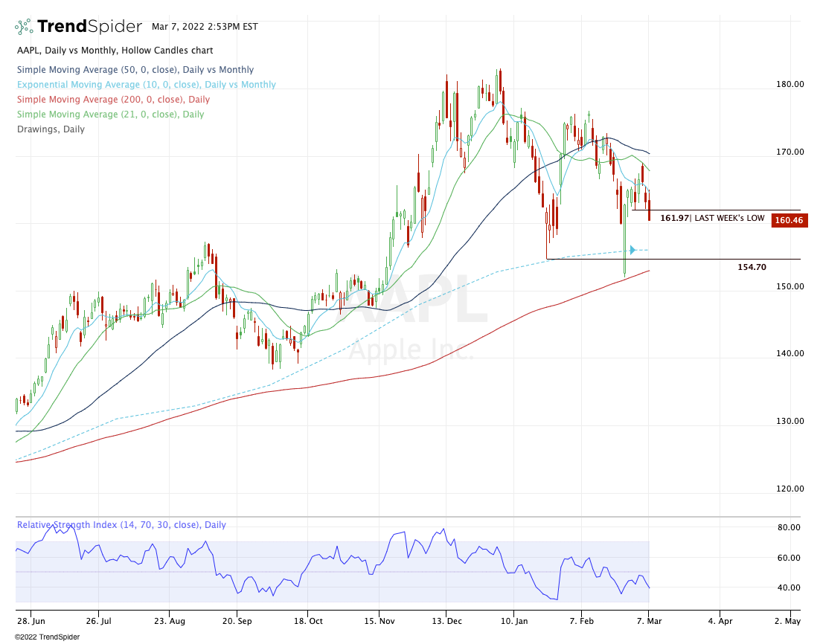Viewport: 823px width, 644px height.
Task: Select the Simple Moving Average (50) legend entry
Action: point(135,70)
